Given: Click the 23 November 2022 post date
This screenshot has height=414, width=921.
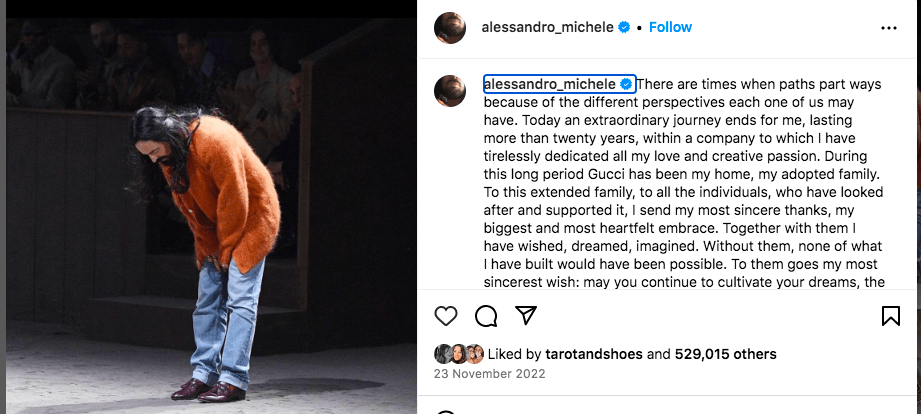Looking at the screenshot, I should [490, 375].
